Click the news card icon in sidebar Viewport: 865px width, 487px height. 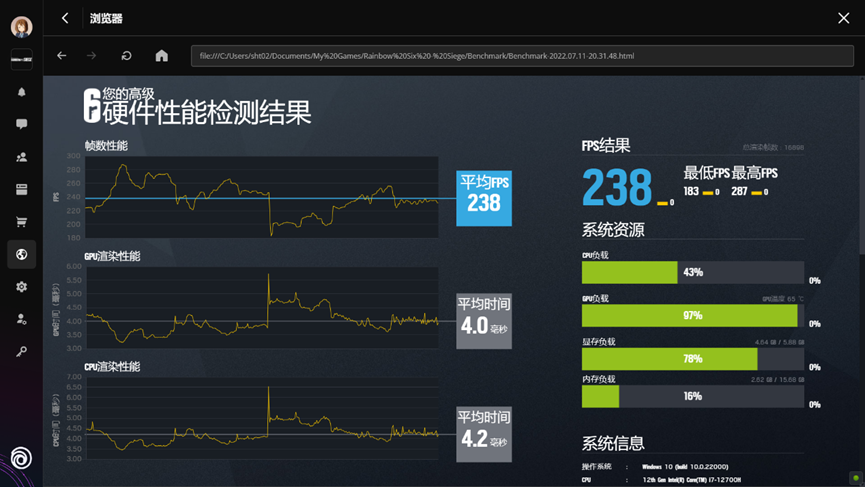[21, 189]
